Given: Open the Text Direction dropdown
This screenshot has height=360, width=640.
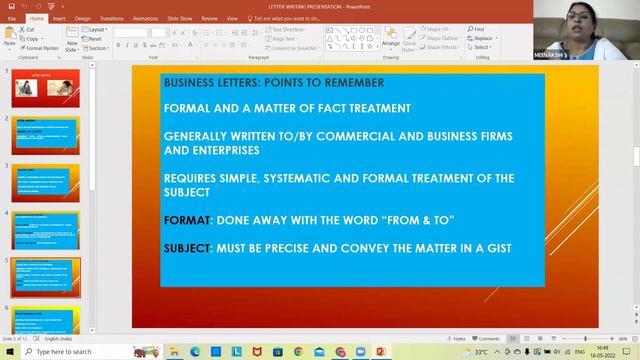Looking at the screenshot, I should 285,29.
